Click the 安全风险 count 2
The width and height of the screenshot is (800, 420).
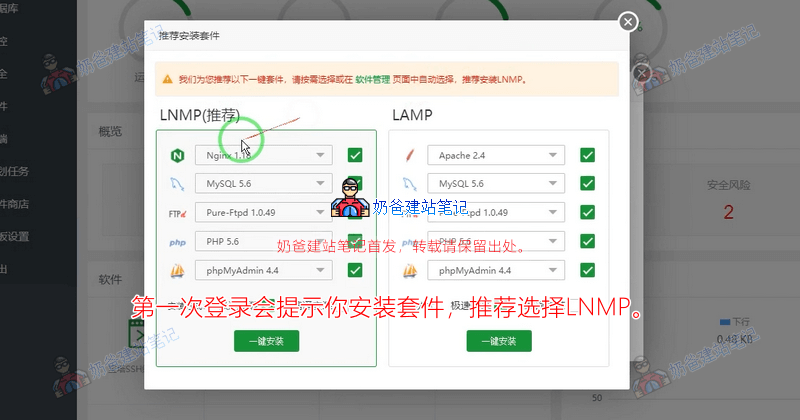tap(729, 212)
